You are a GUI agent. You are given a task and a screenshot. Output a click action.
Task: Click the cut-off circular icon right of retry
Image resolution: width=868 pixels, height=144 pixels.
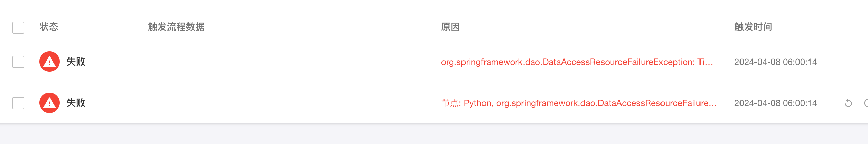click(866, 103)
